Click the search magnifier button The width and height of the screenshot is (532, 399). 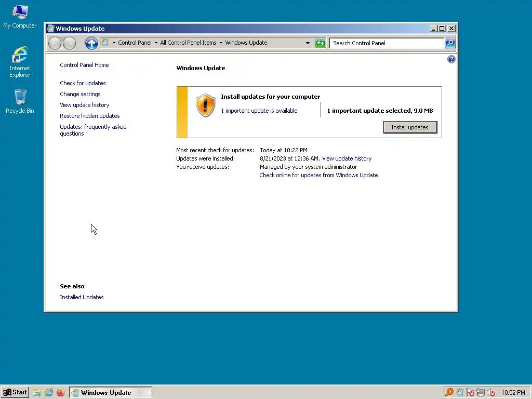click(x=450, y=43)
